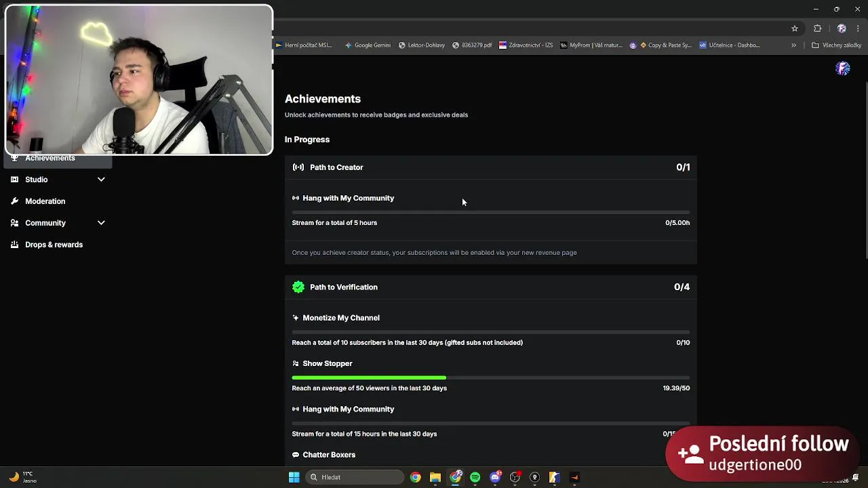Click the Monetize My Channel progress bar
Viewport: 868px width, 488px height.
pyautogui.click(x=491, y=332)
